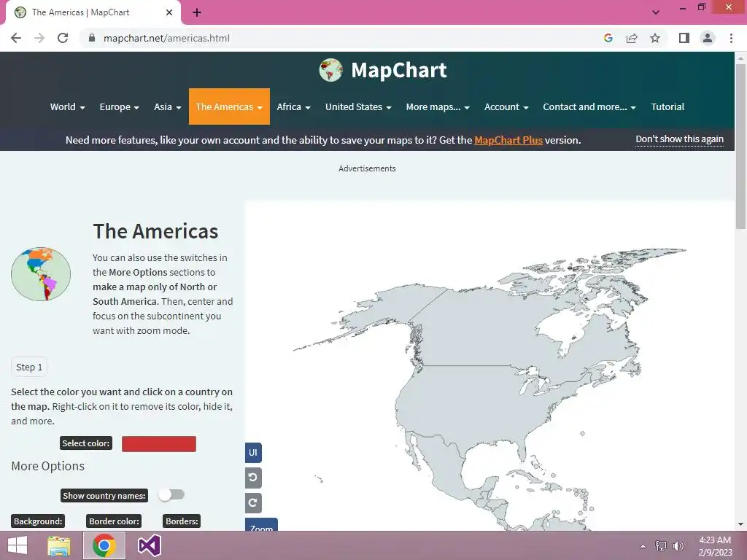Open Contact and more... dropdown
Screen dimensions: 747x560
pyautogui.click(x=589, y=106)
